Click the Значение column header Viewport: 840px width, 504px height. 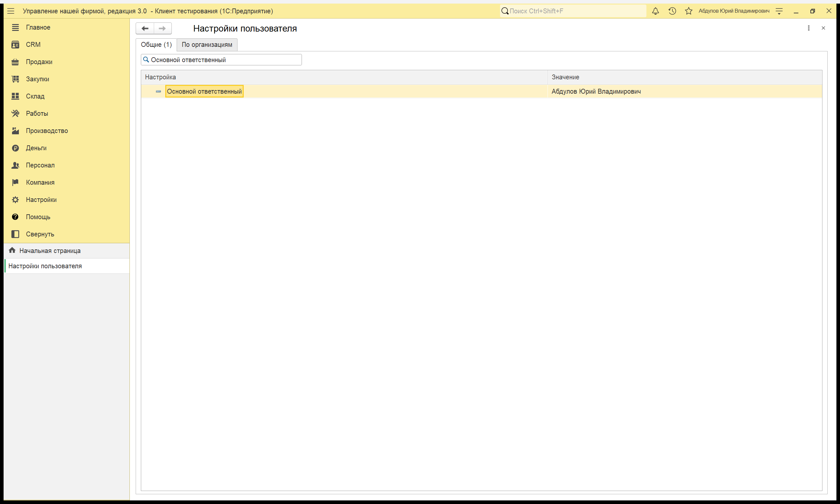[685, 77]
